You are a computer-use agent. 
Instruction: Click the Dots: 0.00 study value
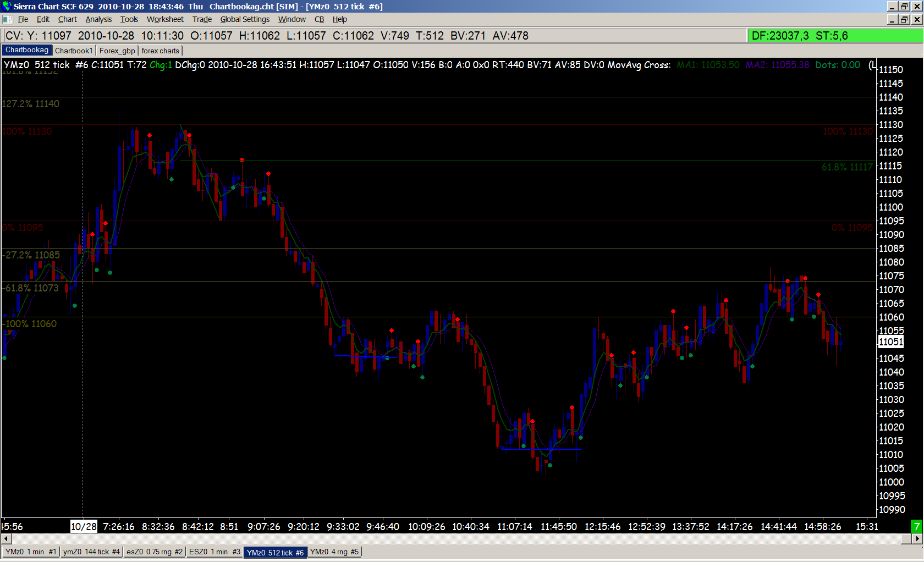coord(838,65)
